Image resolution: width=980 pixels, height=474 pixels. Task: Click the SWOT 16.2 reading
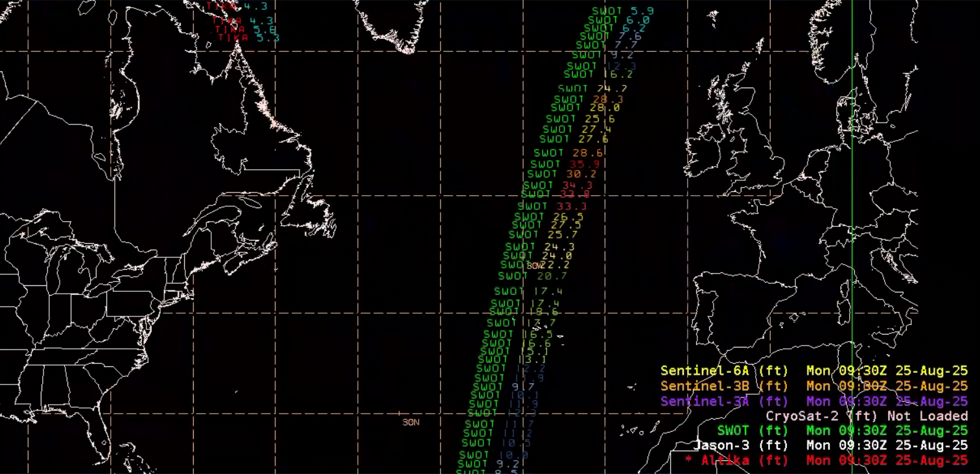click(598, 75)
